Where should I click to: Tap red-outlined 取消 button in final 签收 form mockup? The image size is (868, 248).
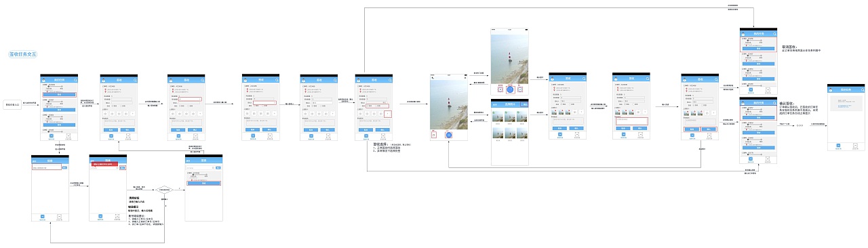(691, 129)
